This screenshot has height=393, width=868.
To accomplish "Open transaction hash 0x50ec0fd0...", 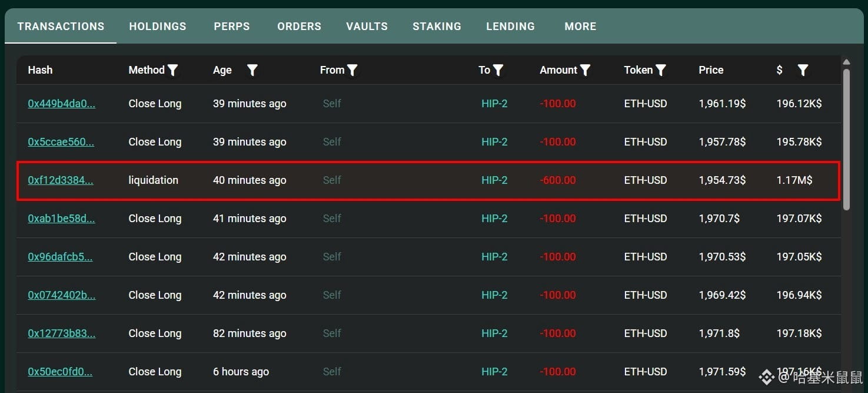I will tap(61, 372).
